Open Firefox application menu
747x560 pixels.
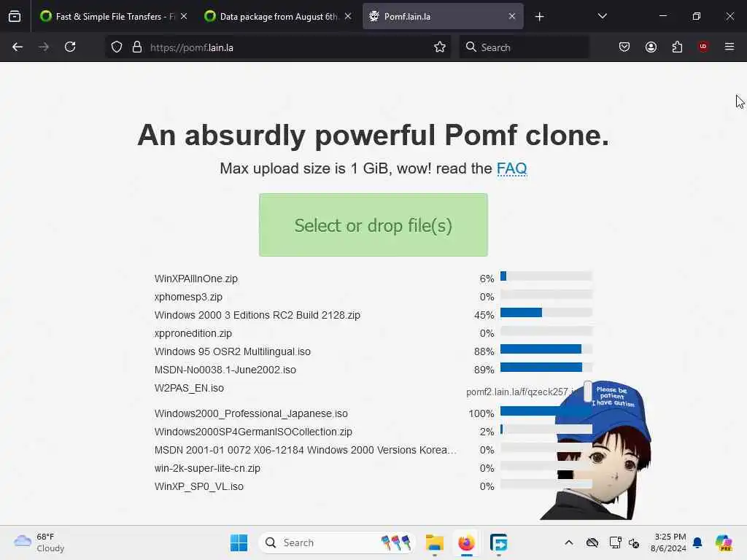click(729, 47)
